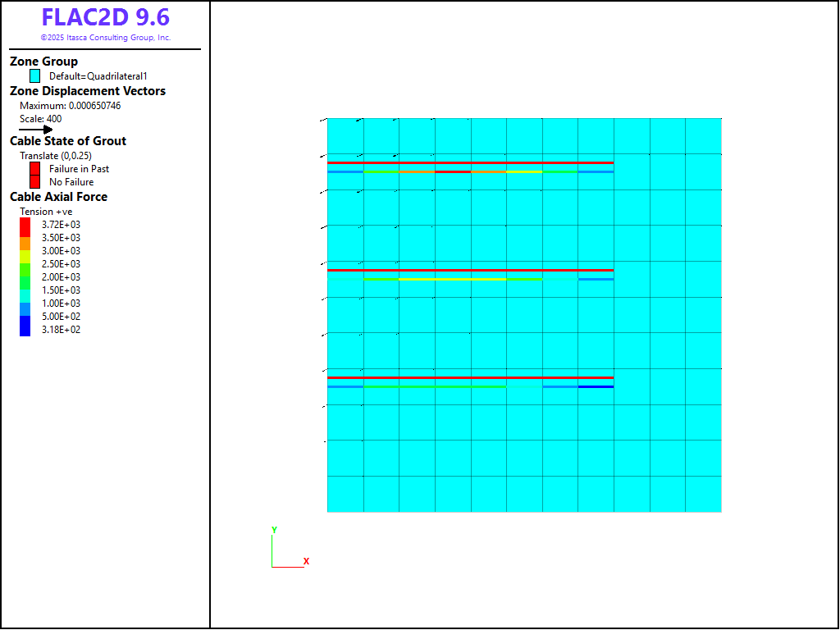Click the dark blue segment on bottom cable
The image size is (840, 630).
pyautogui.click(x=596, y=386)
